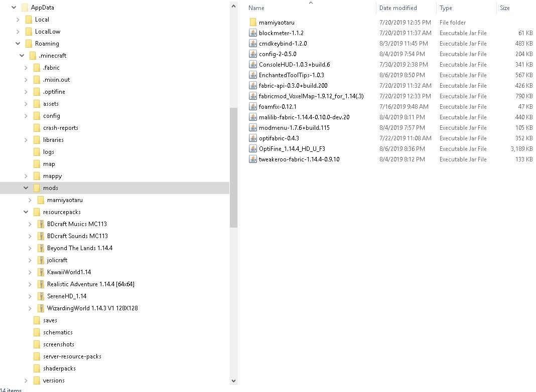
Task: Click the SereneHD_1.14 zip icon
Action: pos(41,296)
